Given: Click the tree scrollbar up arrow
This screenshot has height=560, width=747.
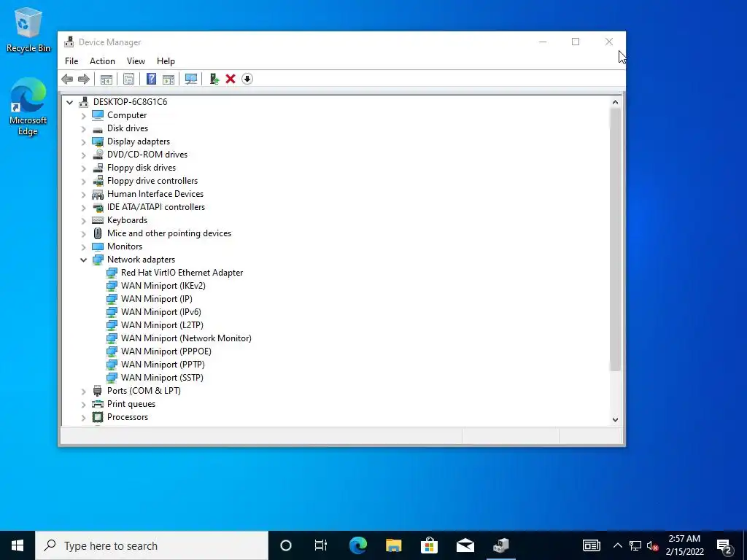Looking at the screenshot, I should coord(615,102).
